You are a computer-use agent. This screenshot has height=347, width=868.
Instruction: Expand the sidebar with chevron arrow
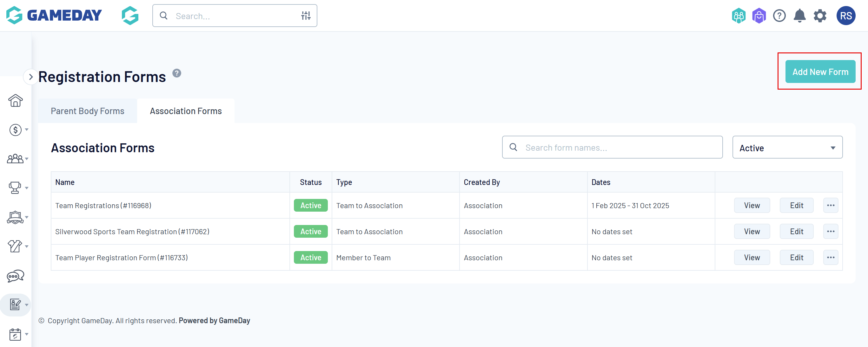(x=31, y=77)
